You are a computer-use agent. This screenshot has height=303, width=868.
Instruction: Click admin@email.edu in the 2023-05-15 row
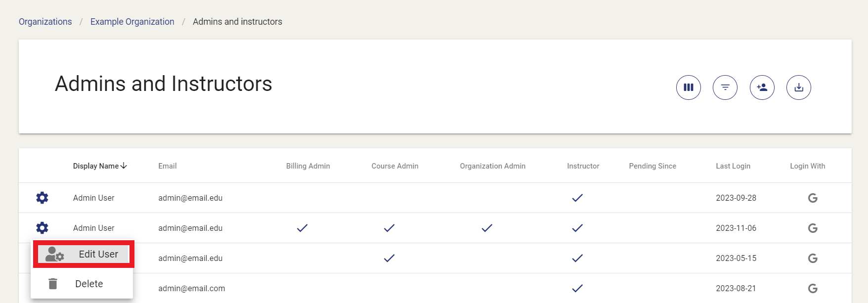tap(190, 258)
